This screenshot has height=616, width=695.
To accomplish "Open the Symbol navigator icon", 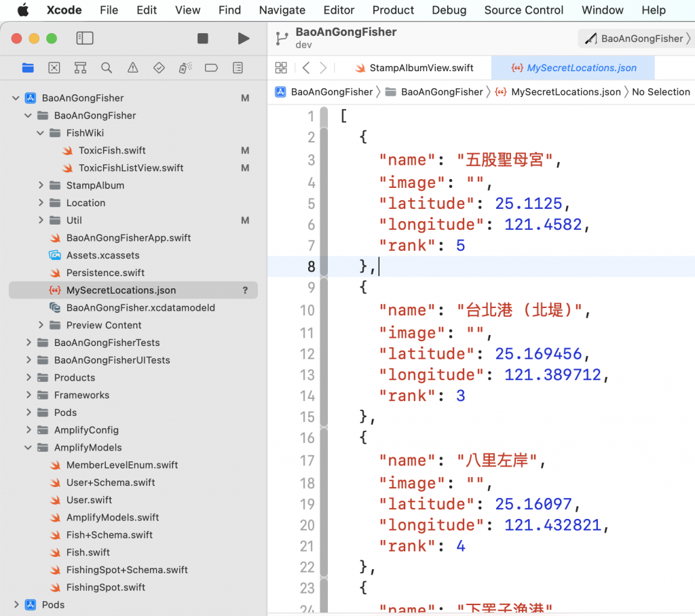I will tap(80, 68).
